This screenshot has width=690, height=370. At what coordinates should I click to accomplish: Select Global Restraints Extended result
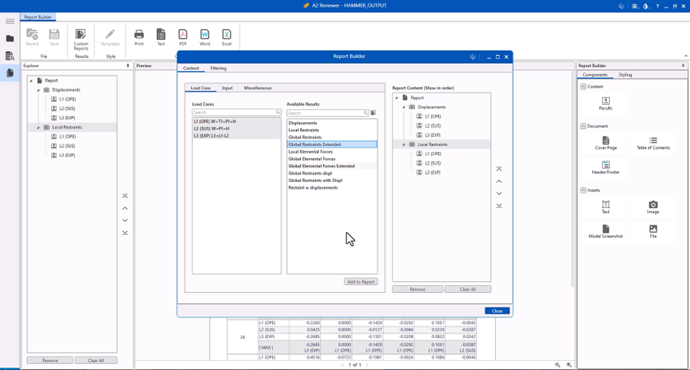[332, 144]
